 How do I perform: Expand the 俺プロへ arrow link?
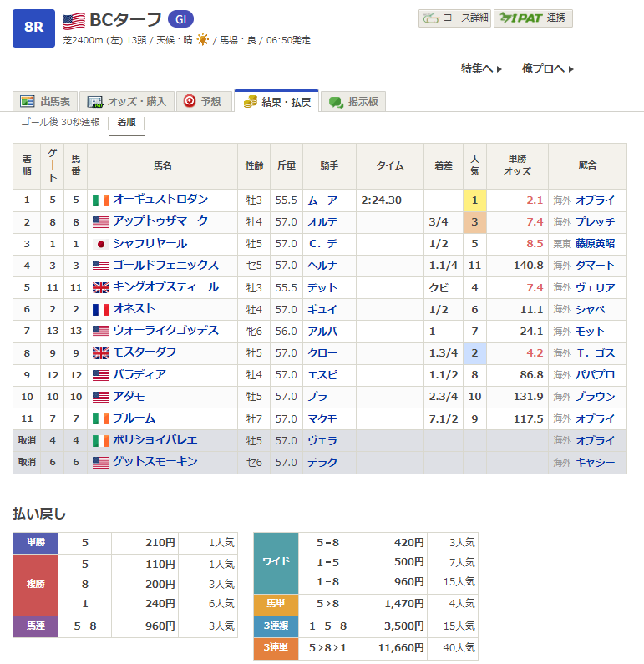(x=548, y=68)
